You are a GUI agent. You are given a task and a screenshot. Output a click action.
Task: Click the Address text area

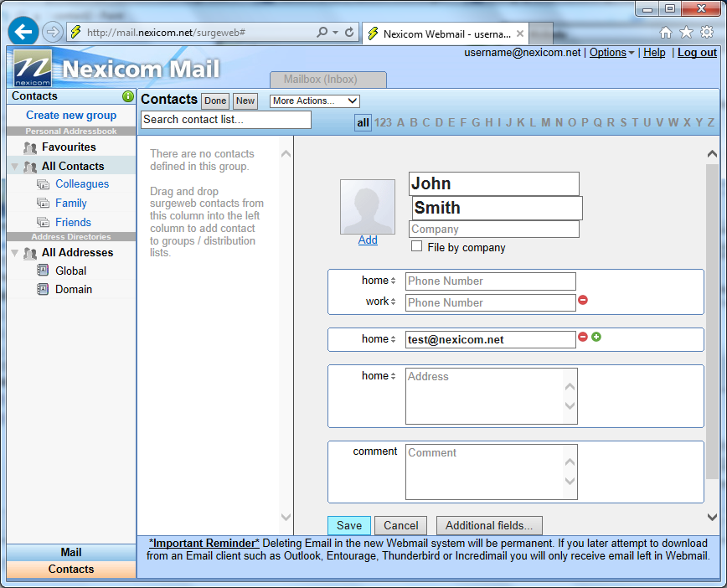click(492, 396)
